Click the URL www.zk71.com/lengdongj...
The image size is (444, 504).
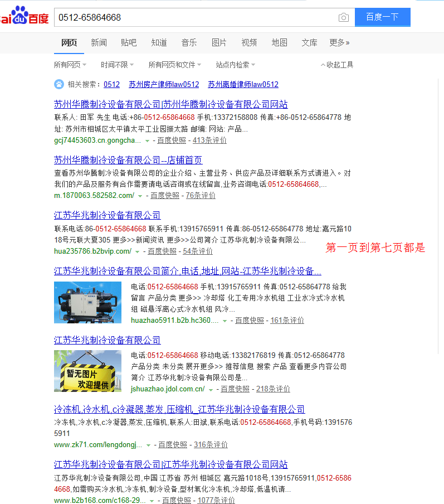[98, 445]
